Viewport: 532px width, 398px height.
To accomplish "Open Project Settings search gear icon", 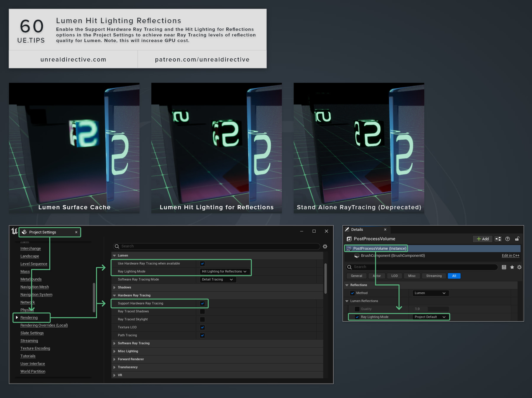I will (325, 246).
